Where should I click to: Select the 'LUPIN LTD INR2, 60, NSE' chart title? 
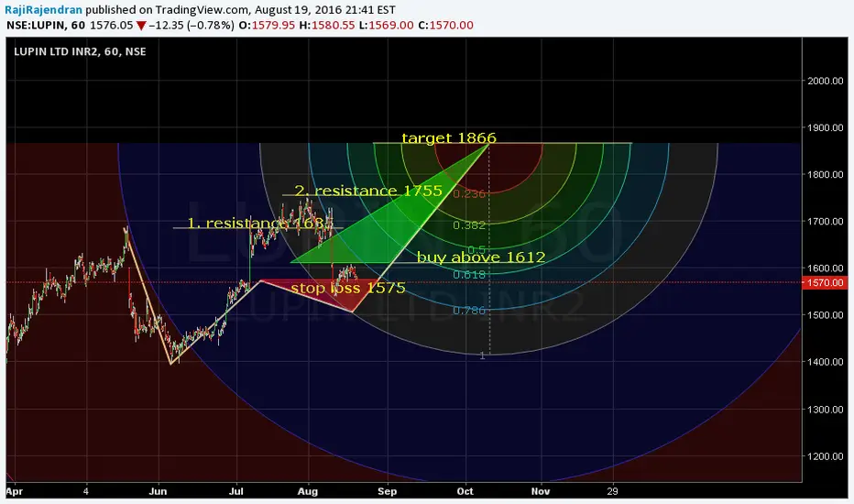click(x=80, y=51)
